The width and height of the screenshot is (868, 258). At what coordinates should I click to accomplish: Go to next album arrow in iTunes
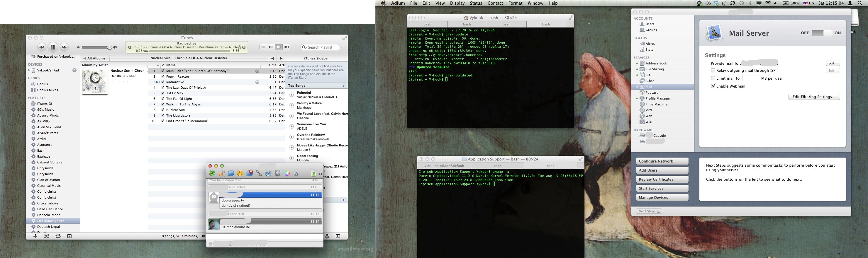coord(281,58)
